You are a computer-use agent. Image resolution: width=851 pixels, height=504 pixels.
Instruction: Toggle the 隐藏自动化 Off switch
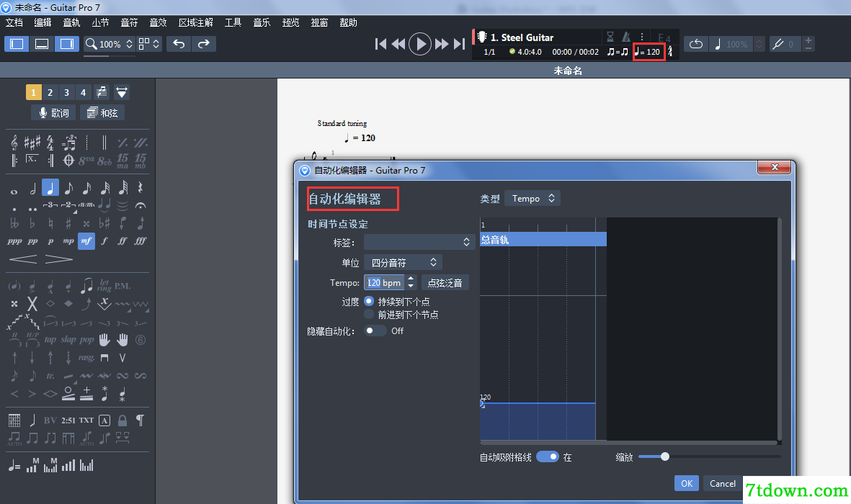coord(375,330)
